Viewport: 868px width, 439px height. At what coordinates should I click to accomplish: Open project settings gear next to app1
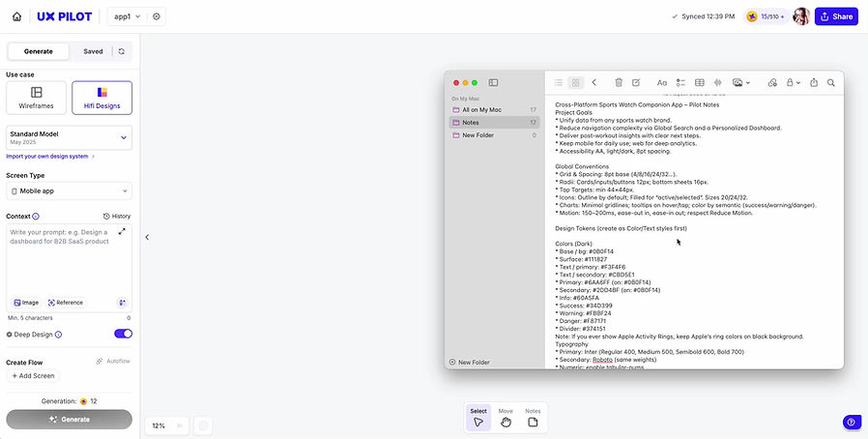point(157,16)
